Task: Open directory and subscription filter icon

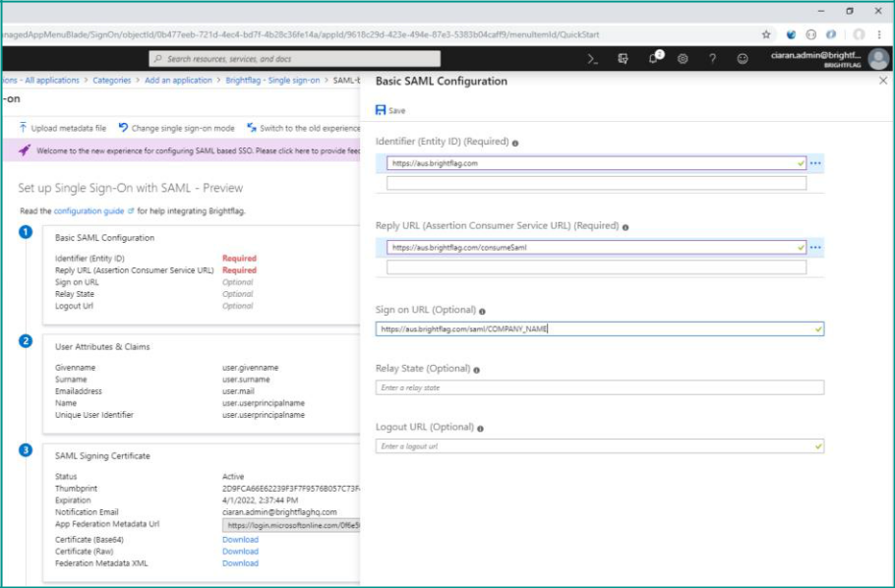Action: [x=624, y=59]
